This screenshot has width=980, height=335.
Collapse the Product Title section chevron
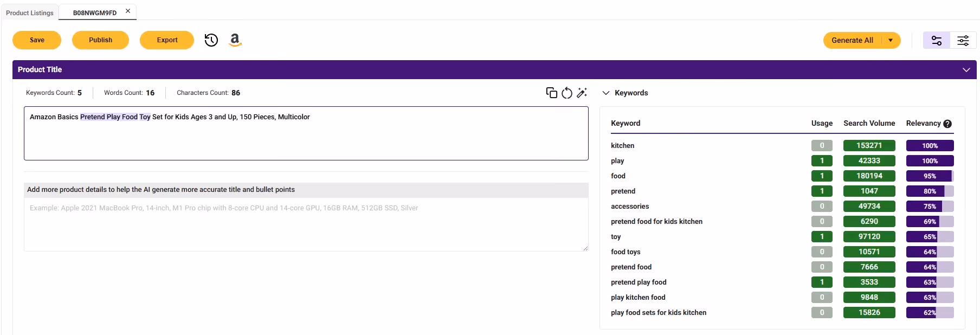pos(966,70)
